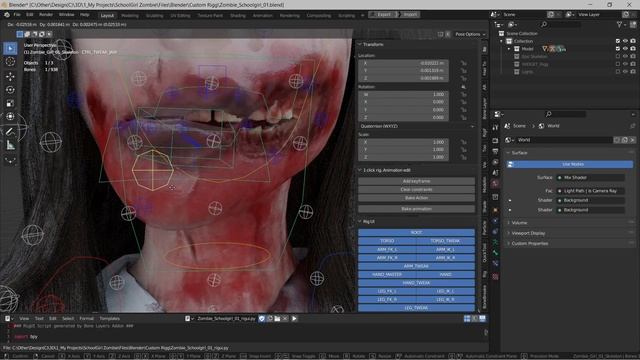Screen dimensions: 640x360
Task: Toggle line numbers in text editor
Action: tap(467, 318)
